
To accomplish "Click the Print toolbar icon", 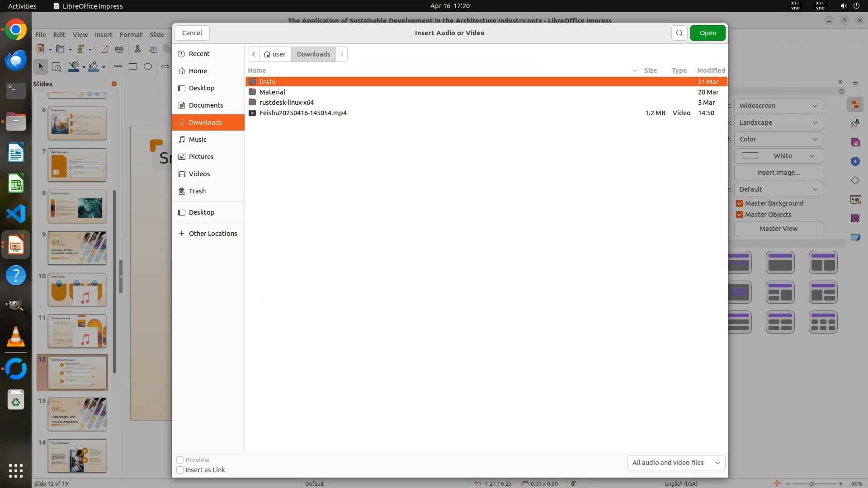I will point(119,49).
